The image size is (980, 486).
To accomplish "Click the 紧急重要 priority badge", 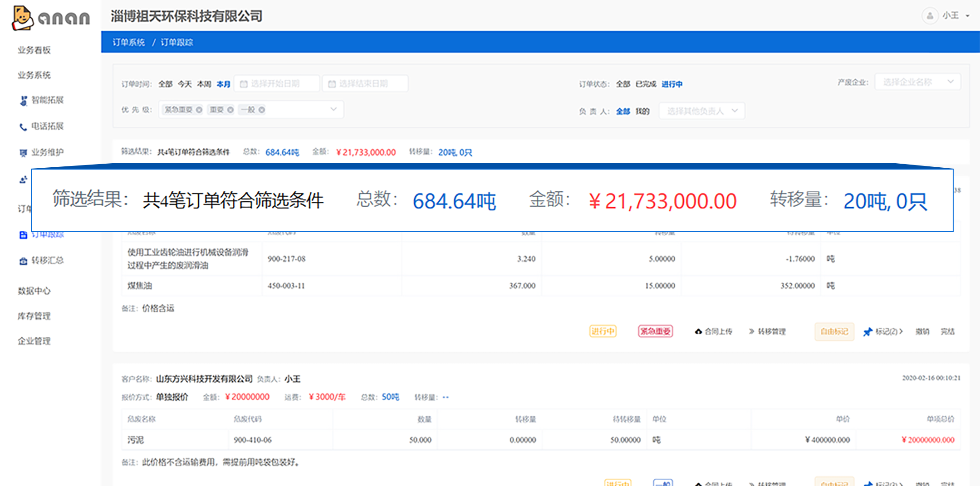I will coord(656,331).
